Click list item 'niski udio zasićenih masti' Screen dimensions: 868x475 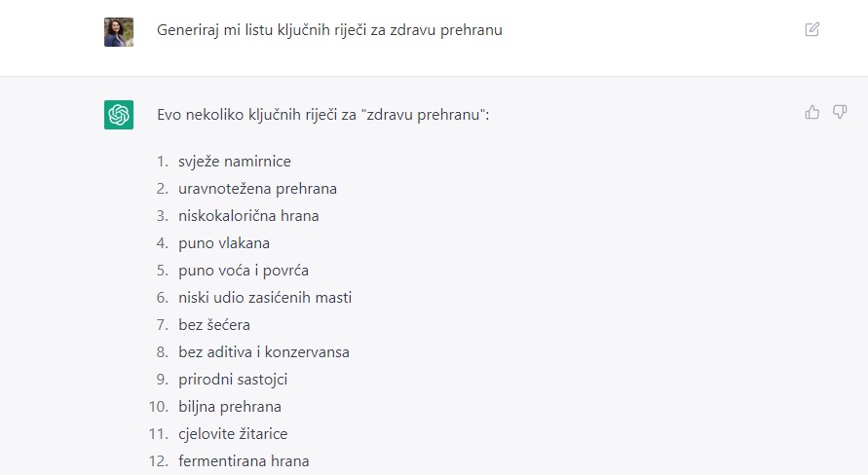coord(265,298)
